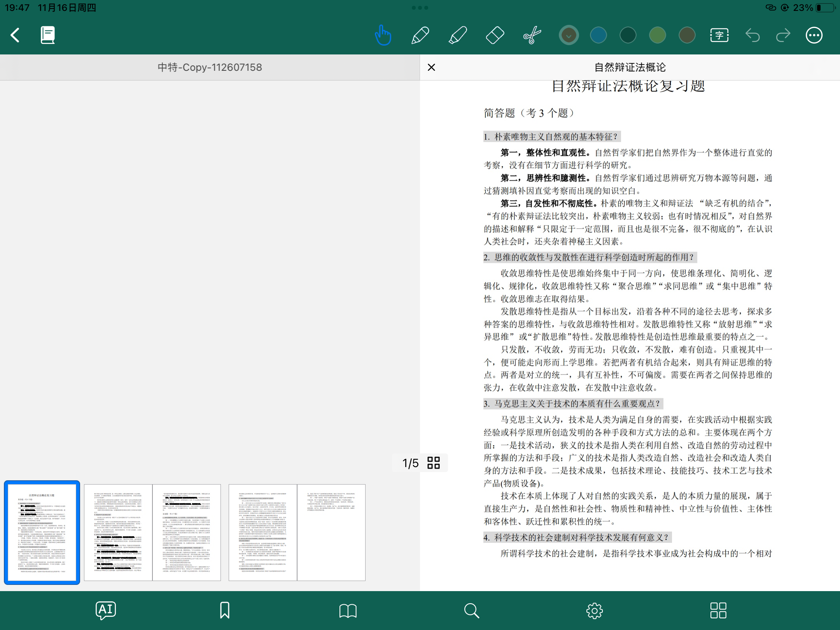
Task: Open the book reading view
Action: click(348, 611)
